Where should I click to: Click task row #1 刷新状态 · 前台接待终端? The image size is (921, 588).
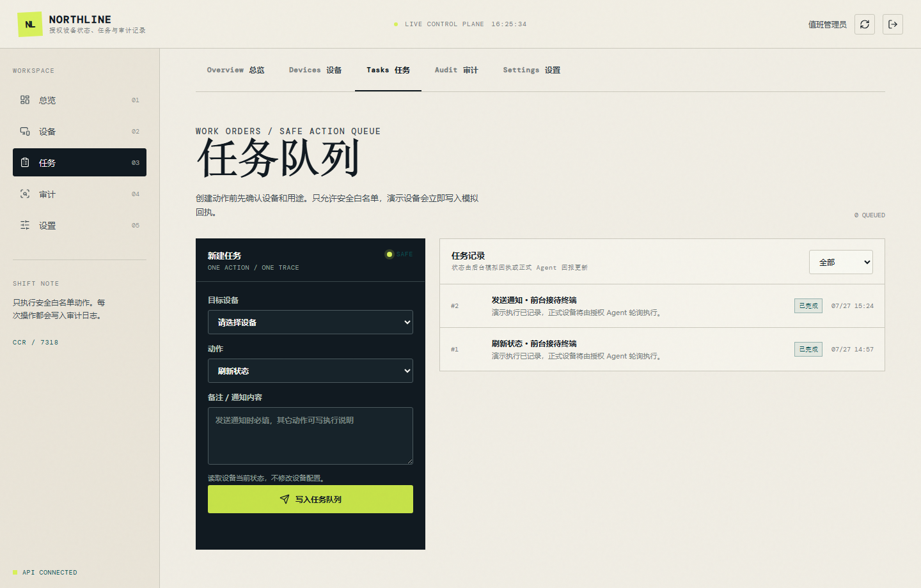tap(662, 350)
